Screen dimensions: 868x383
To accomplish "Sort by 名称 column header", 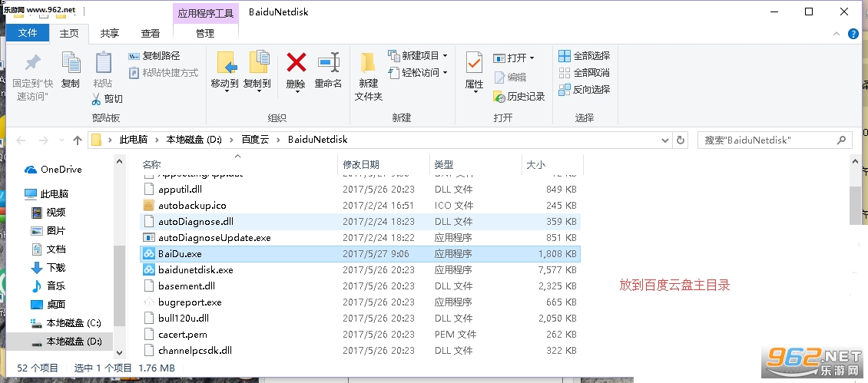I will click(238, 164).
